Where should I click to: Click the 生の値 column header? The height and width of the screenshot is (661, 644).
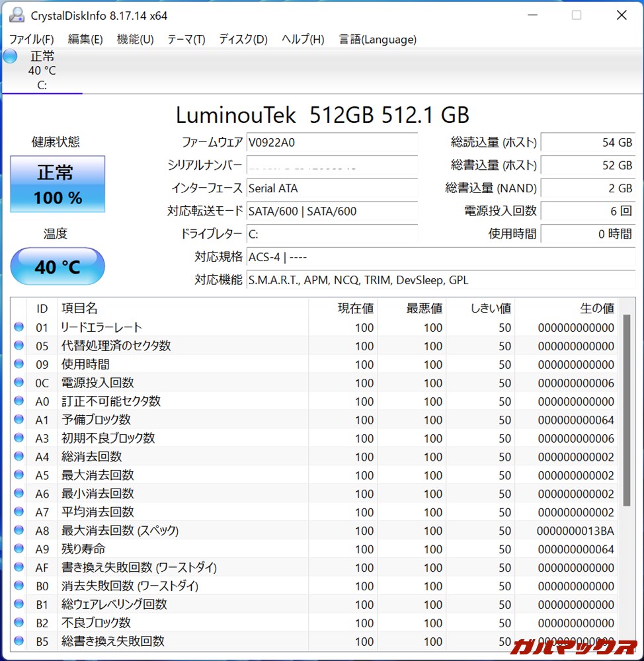[x=596, y=308]
